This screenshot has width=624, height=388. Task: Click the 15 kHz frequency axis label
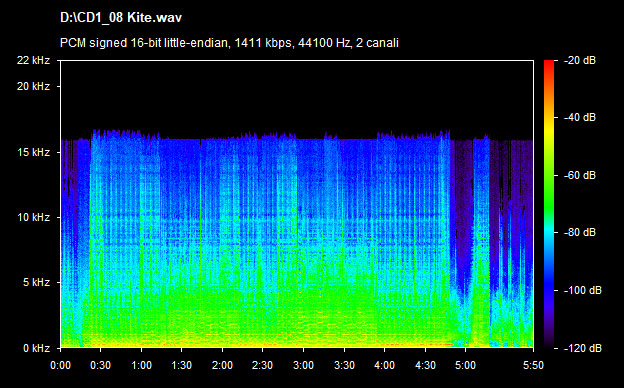tap(33, 152)
